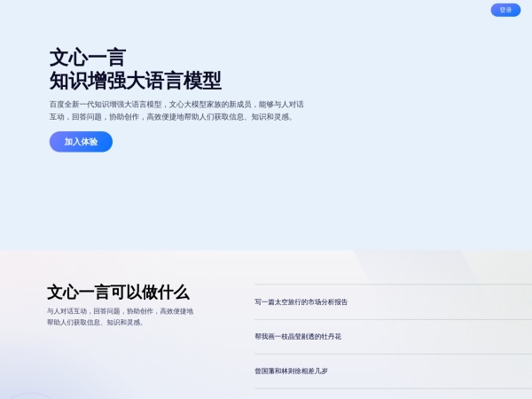Viewport: 532px width, 399px height.
Task: Select the 帮我画一枝晶莹剔透的牡丹花 example prompt
Action: [297, 337]
